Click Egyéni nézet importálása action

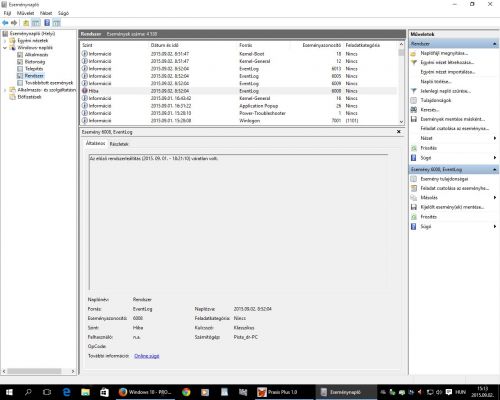[448, 72]
